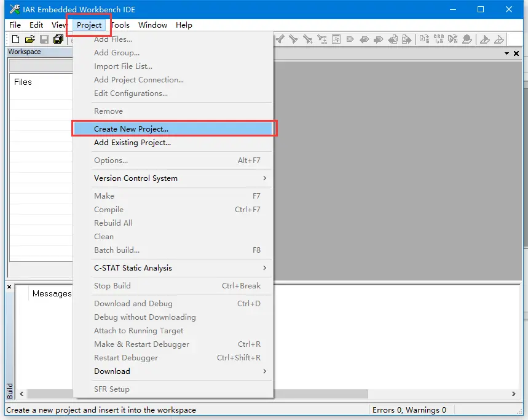Click the Toggle Bookmark icon
This screenshot has width=528, height=420.
350,39
